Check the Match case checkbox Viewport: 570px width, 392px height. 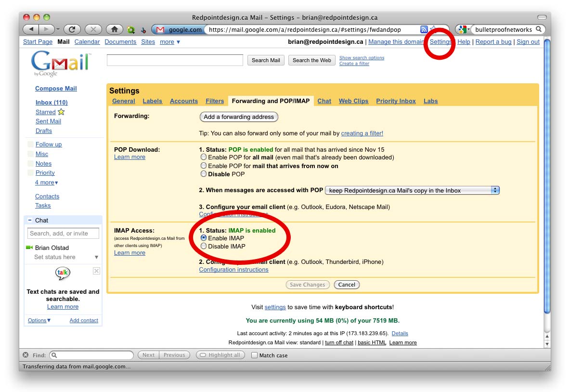[x=255, y=355]
